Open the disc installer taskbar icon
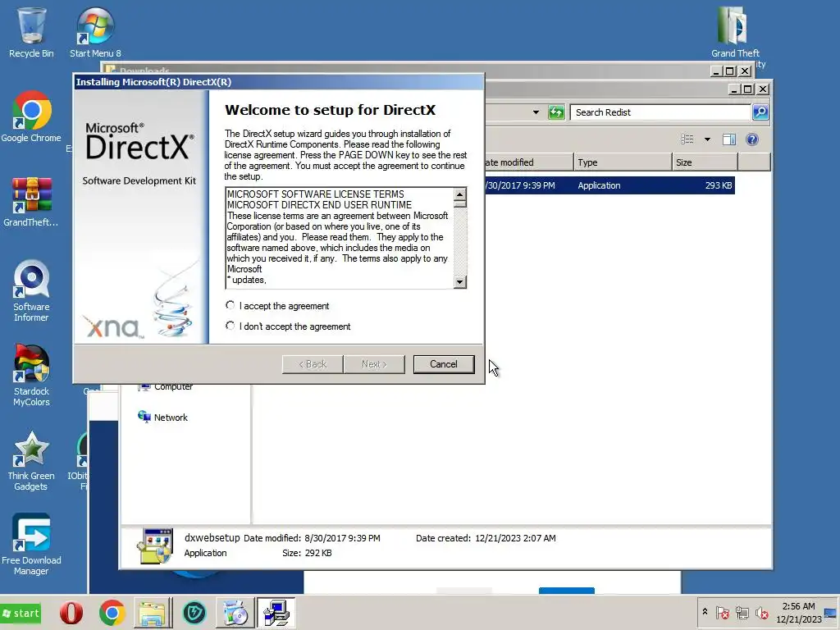The width and height of the screenshot is (840, 630). pyautogui.click(x=235, y=613)
